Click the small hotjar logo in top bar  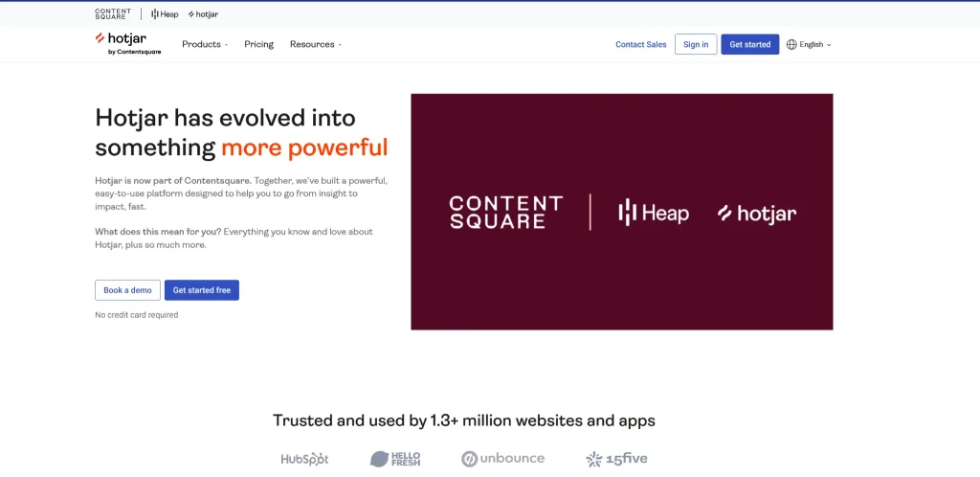[x=203, y=13]
